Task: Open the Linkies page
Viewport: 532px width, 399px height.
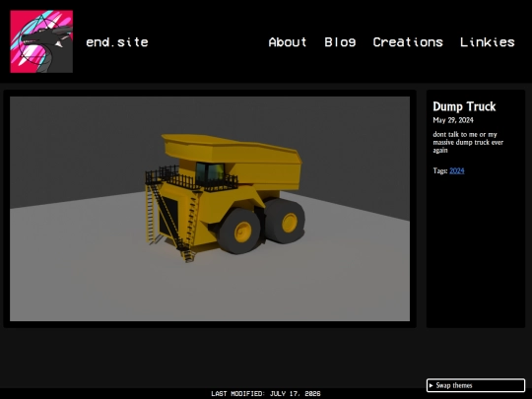Action: pos(488,42)
